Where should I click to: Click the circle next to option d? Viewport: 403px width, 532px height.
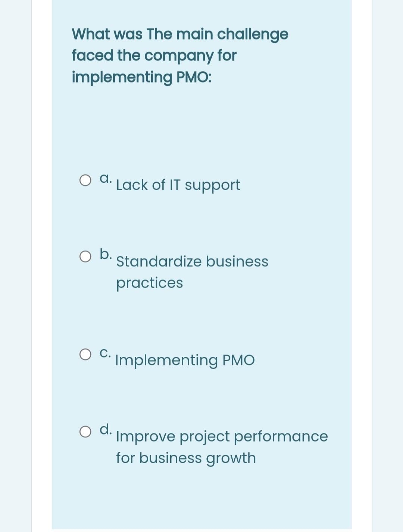[x=86, y=431]
